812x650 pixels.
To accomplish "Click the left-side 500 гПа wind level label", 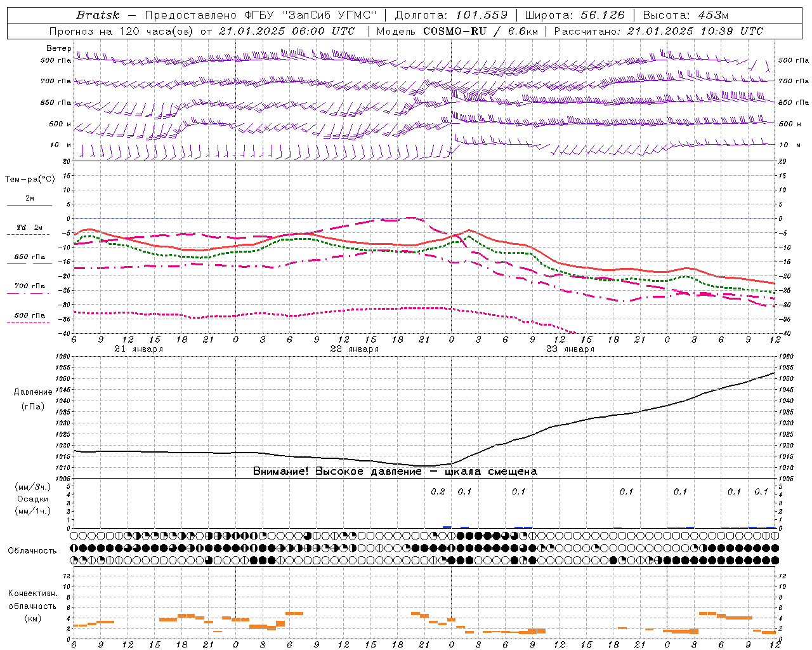I will (56, 61).
